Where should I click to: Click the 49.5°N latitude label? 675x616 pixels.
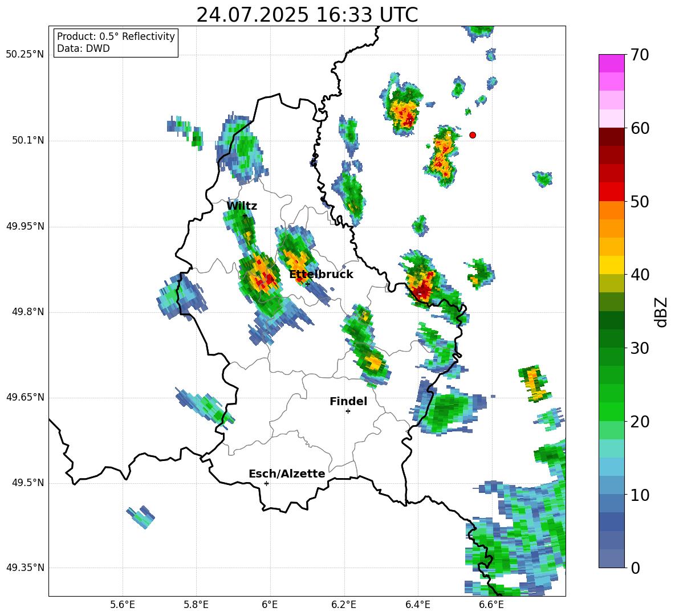pyautogui.click(x=29, y=483)
